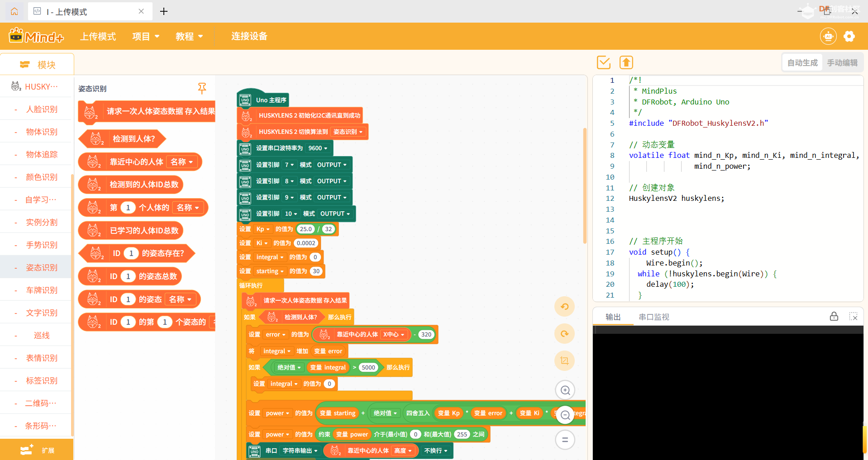Viewport: 868px width, 460px height.
Task: Zoom in on the block workspace
Action: tap(565, 390)
